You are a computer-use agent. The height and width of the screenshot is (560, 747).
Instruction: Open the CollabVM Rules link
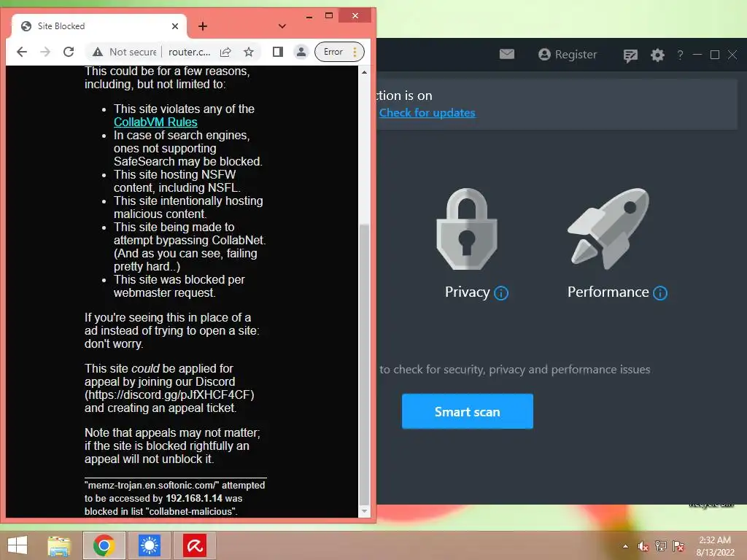[155, 122]
